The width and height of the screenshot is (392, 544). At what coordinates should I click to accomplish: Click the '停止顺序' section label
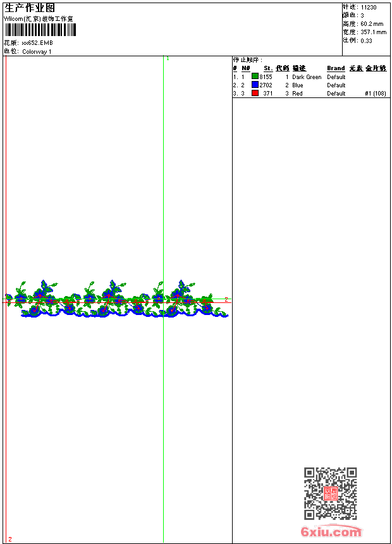tap(248, 60)
